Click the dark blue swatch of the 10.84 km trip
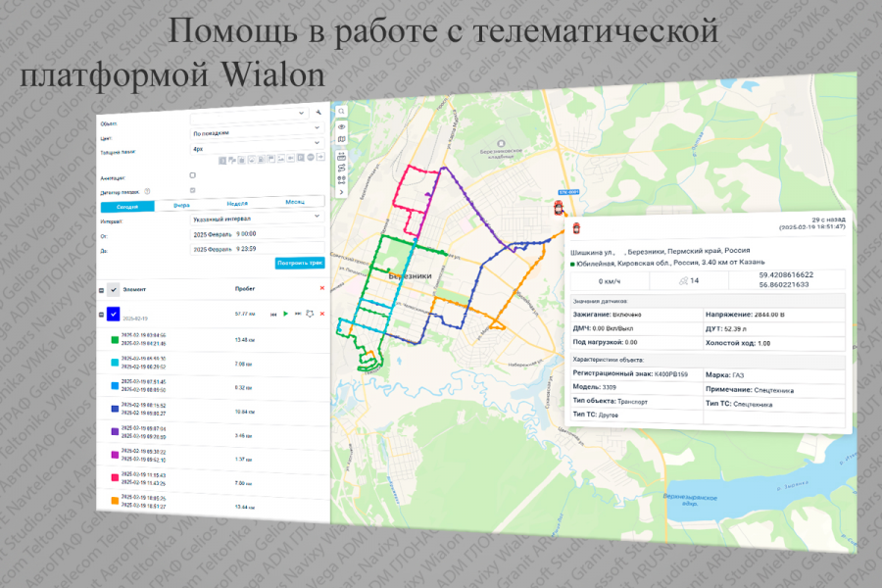This screenshot has width=882, height=588. (115, 409)
